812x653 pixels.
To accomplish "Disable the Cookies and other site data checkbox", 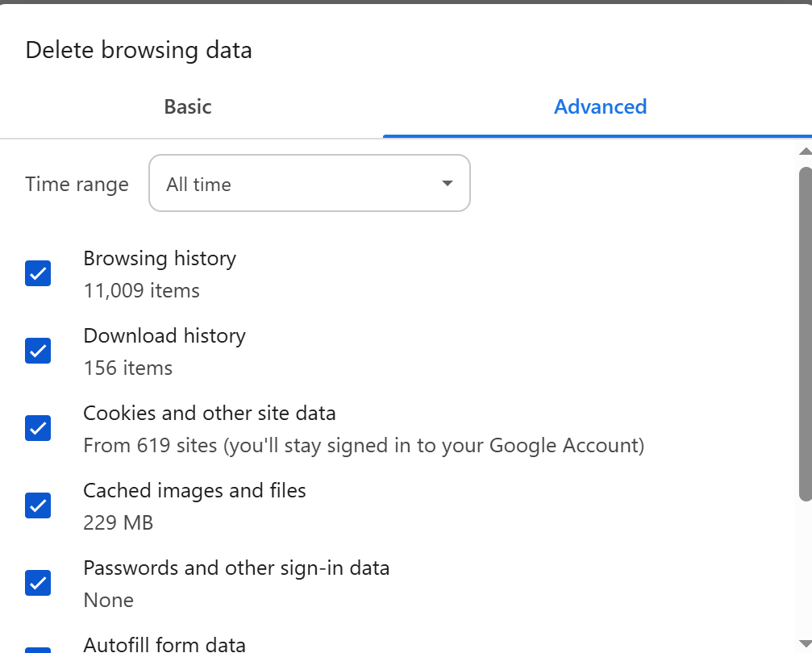I will tap(38, 428).
